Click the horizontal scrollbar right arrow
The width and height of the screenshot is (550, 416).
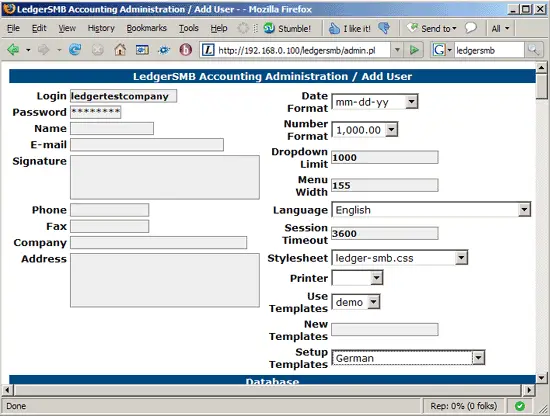(529, 390)
